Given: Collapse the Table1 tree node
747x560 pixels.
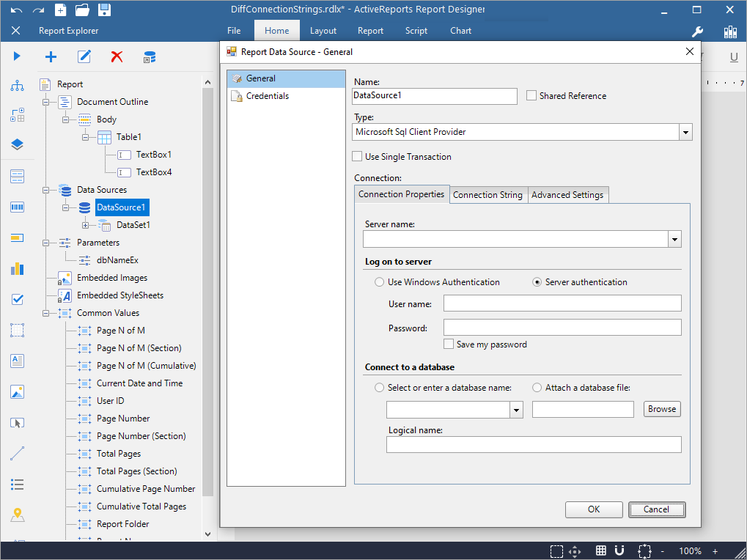Looking at the screenshot, I should pos(85,137).
